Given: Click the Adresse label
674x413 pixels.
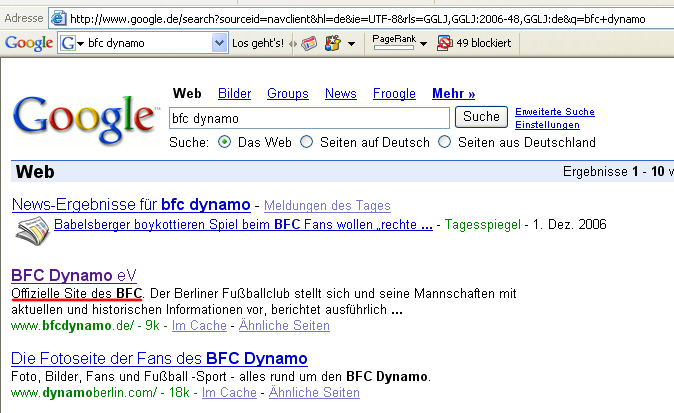Looking at the screenshot, I should click(24, 18).
